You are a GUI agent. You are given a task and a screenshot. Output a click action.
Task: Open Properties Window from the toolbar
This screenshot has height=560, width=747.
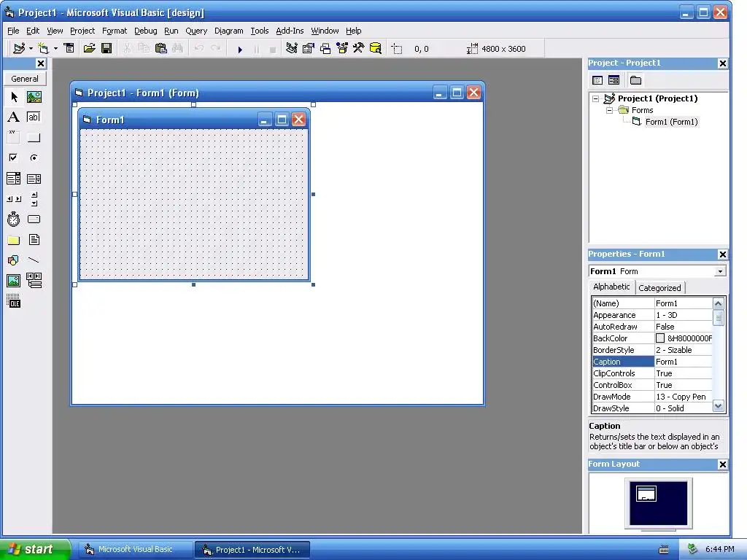(309, 49)
